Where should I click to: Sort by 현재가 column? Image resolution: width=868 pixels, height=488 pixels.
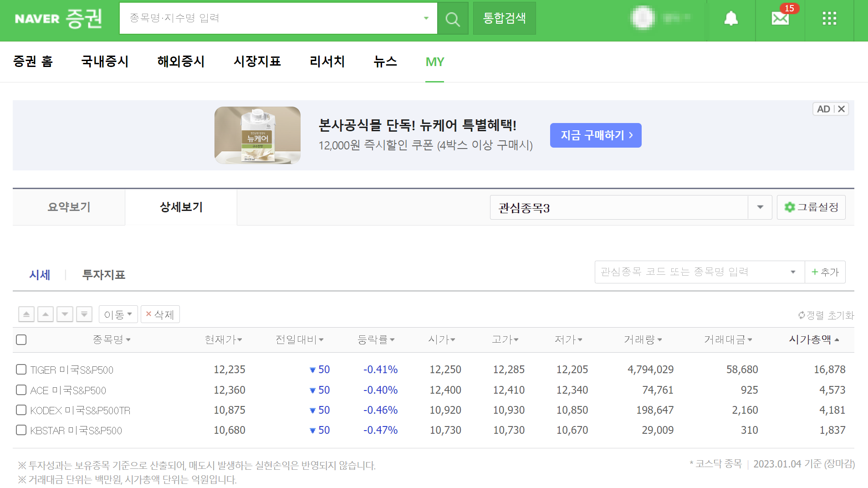click(x=223, y=339)
